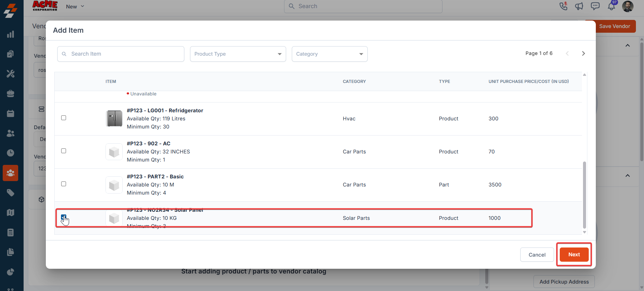Click the price value 3500
Screen dimensions: 644x291
coord(495,185)
